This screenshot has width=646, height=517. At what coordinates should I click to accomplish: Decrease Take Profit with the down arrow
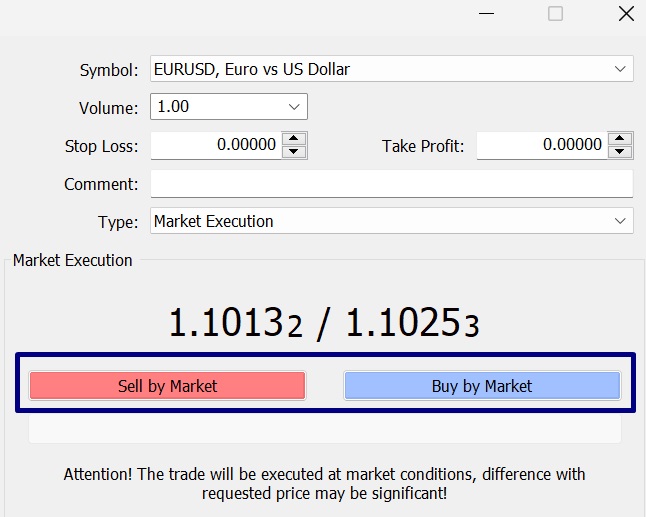click(620, 152)
